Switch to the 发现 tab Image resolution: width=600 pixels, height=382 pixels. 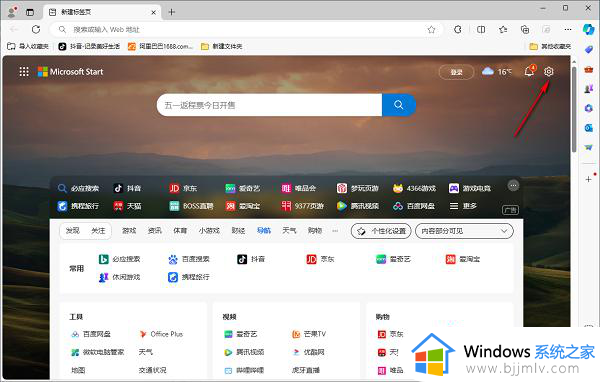tap(73, 230)
